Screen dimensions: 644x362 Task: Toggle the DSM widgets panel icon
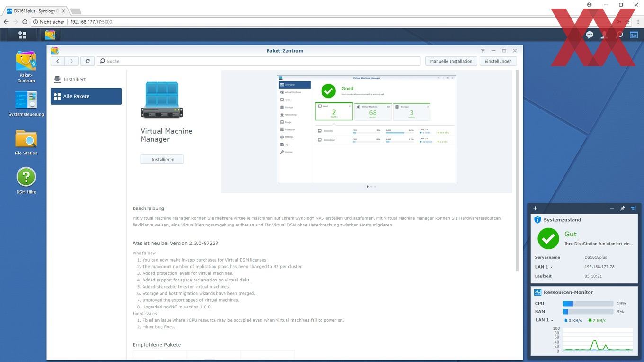pos(634,35)
